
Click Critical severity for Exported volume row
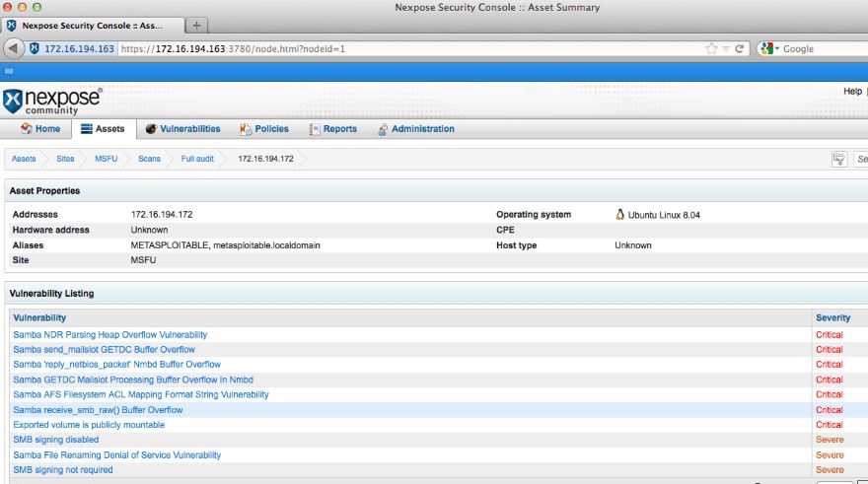829,425
